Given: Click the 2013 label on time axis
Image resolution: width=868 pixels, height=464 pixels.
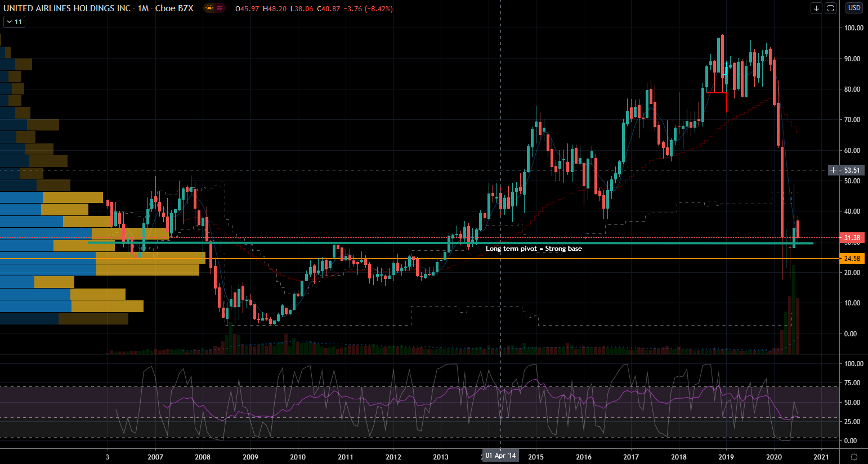Looking at the screenshot, I should coord(441,457).
